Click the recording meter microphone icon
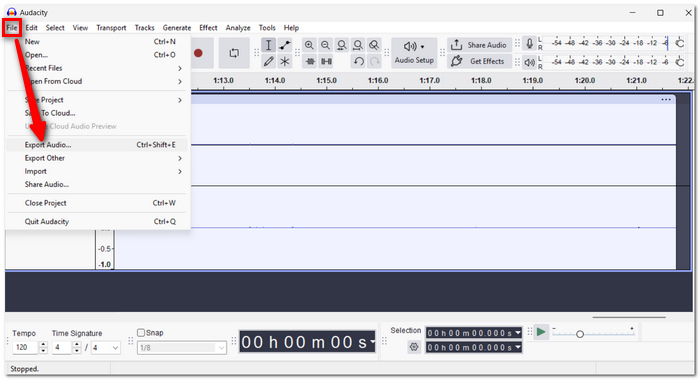The image size is (700, 380). click(529, 44)
